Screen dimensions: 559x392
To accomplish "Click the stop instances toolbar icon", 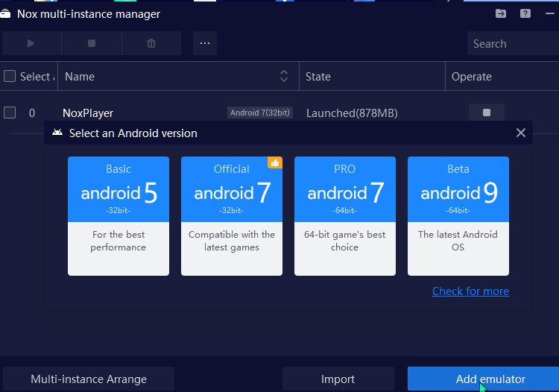I will (x=92, y=43).
